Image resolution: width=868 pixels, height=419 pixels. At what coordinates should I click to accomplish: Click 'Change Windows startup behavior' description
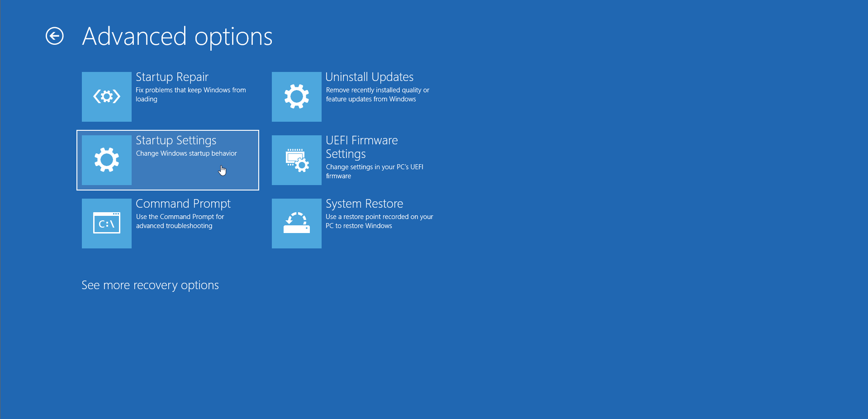click(x=186, y=153)
